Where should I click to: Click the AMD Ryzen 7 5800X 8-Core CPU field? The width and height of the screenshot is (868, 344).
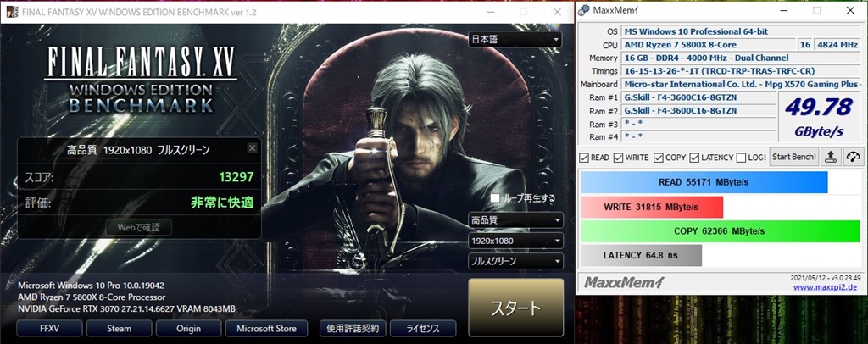(x=709, y=45)
